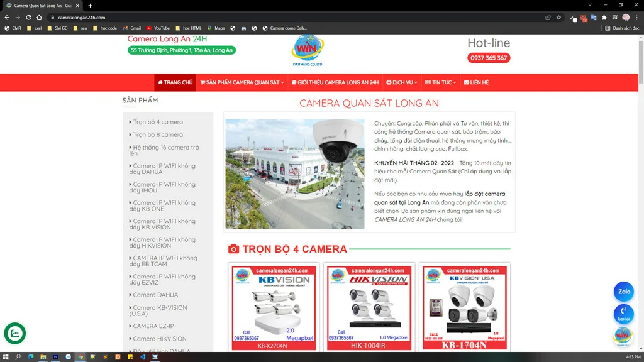Screen dimensions: 644x362
Task: Open Visual Studio Code from taskbar
Action: point(143,357)
